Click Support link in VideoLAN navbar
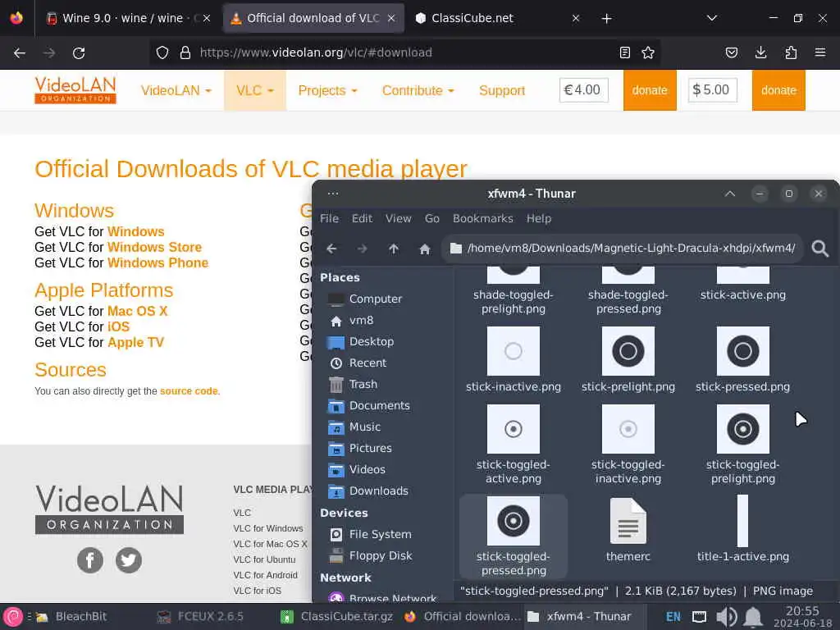This screenshot has height=630, width=840. (502, 90)
